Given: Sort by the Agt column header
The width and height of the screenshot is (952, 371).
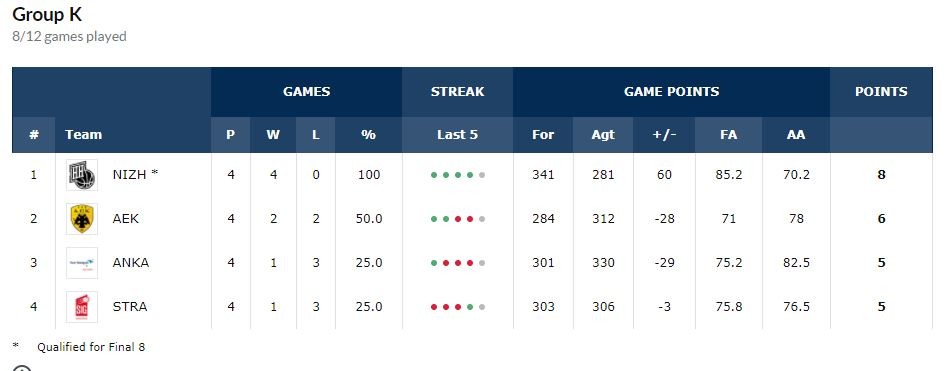Looking at the screenshot, I should pyautogui.click(x=603, y=135).
